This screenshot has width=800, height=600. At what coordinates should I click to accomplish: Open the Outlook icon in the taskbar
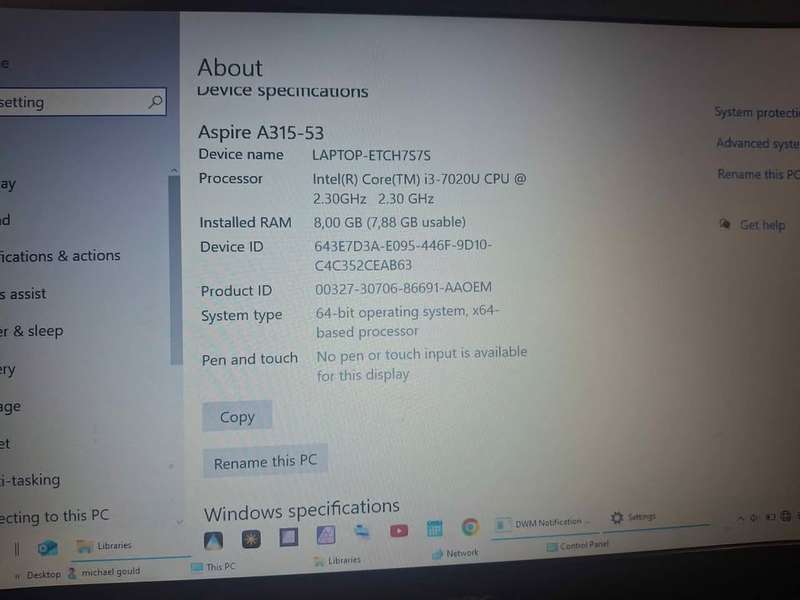tap(47, 548)
